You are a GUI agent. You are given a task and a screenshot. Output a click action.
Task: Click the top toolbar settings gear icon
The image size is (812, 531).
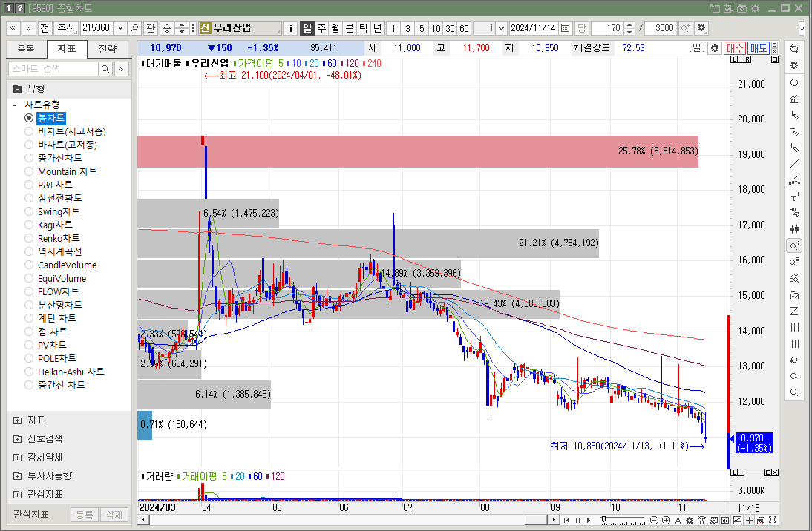point(701,28)
